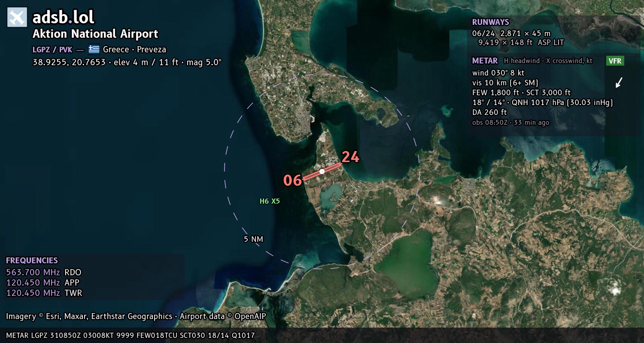
Task: Click the H headwind X crosswind legend
Action: click(x=548, y=61)
